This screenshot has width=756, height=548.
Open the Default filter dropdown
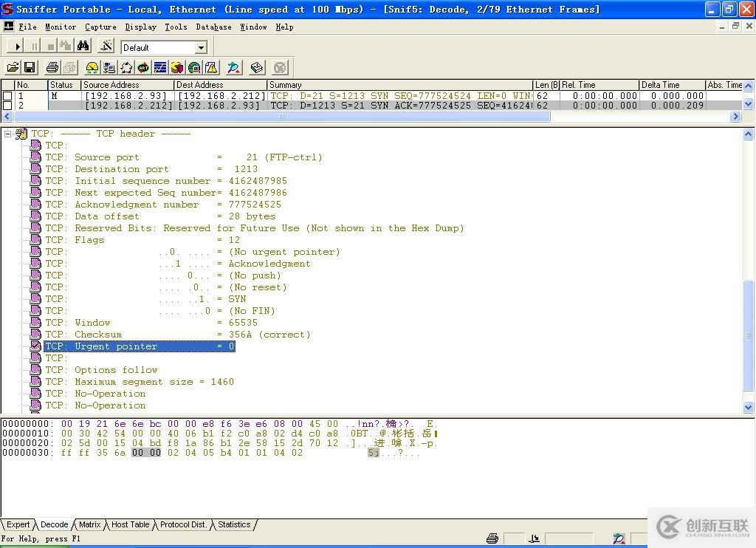[x=201, y=47]
